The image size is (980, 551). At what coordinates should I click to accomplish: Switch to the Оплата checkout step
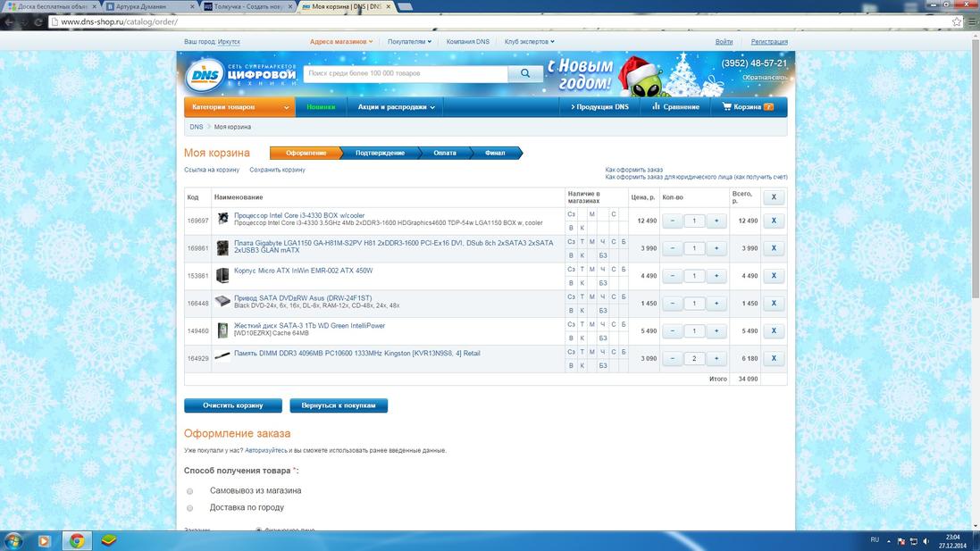[x=445, y=153]
